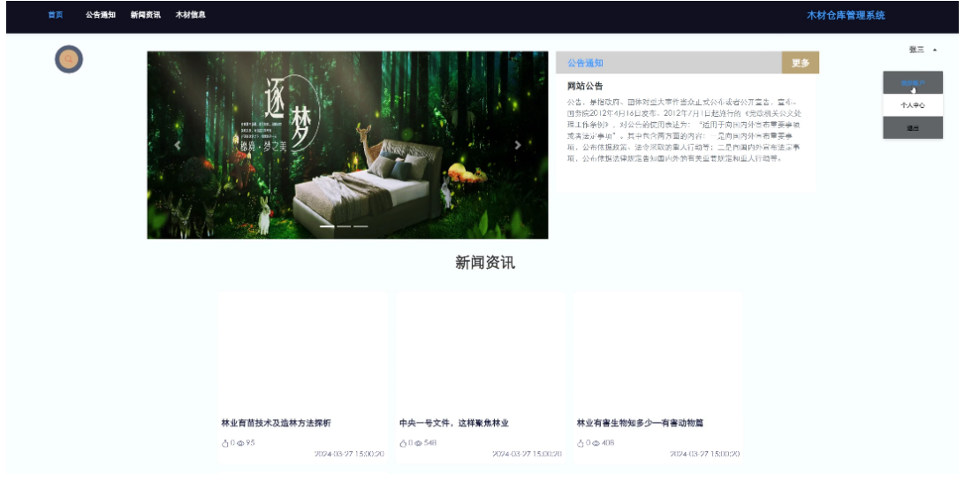The image size is (980, 482).
Task: Click the forest bed 逐梦 banner image
Action: (x=347, y=145)
